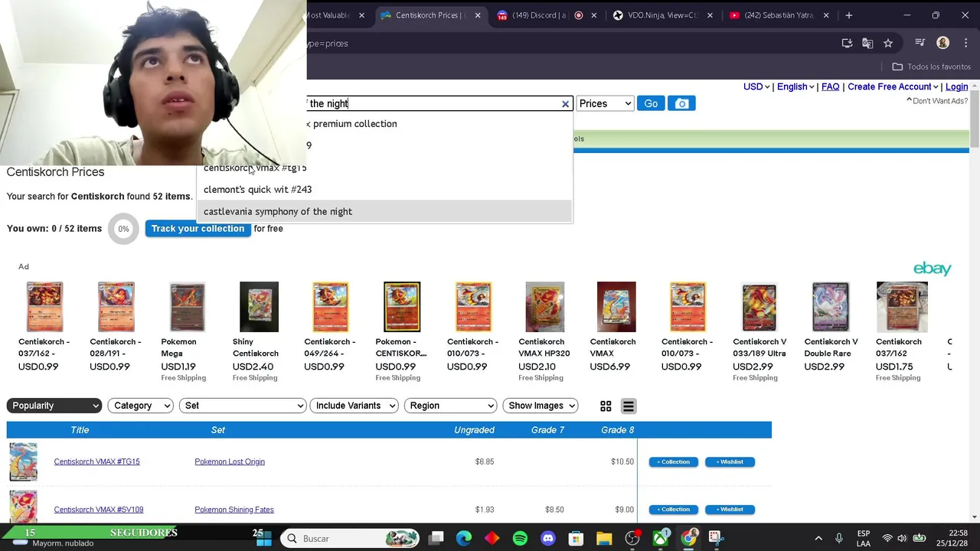The height and width of the screenshot is (551, 980).
Task: Open the FAQ link
Action: 830,86
